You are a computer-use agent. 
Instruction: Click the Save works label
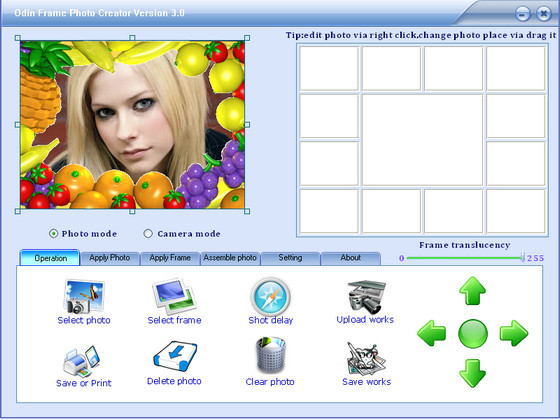pyautogui.click(x=366, y=382)
